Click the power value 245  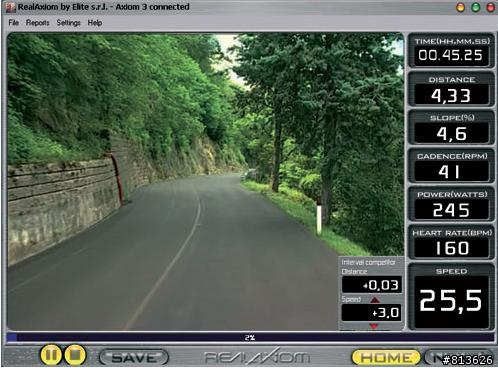pos(451,210)
